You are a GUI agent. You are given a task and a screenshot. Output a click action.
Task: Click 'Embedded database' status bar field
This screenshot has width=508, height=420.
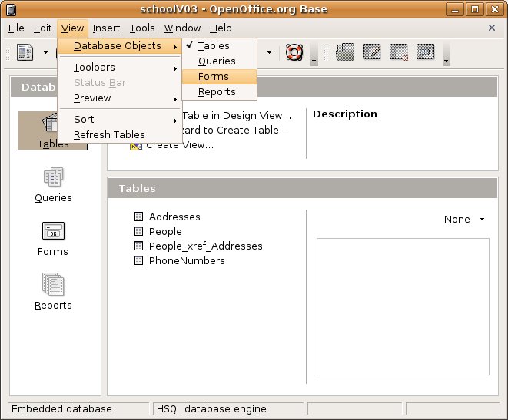coord(78,409)
